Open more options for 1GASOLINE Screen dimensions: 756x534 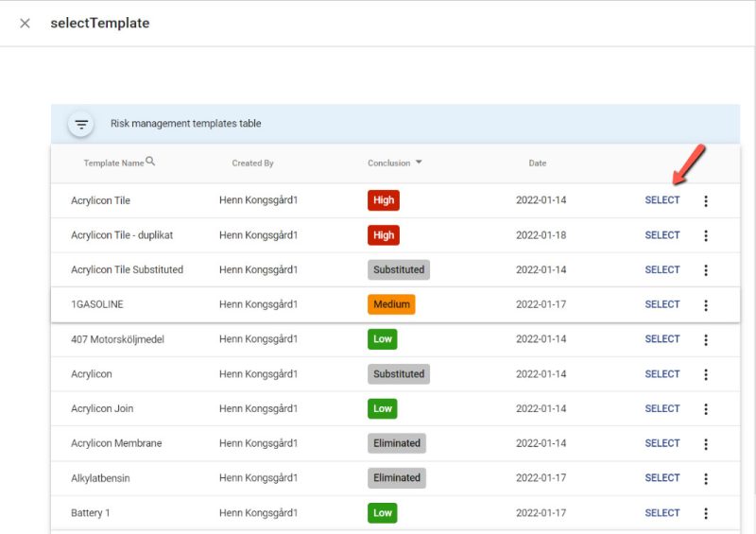(x=706, y=305)
